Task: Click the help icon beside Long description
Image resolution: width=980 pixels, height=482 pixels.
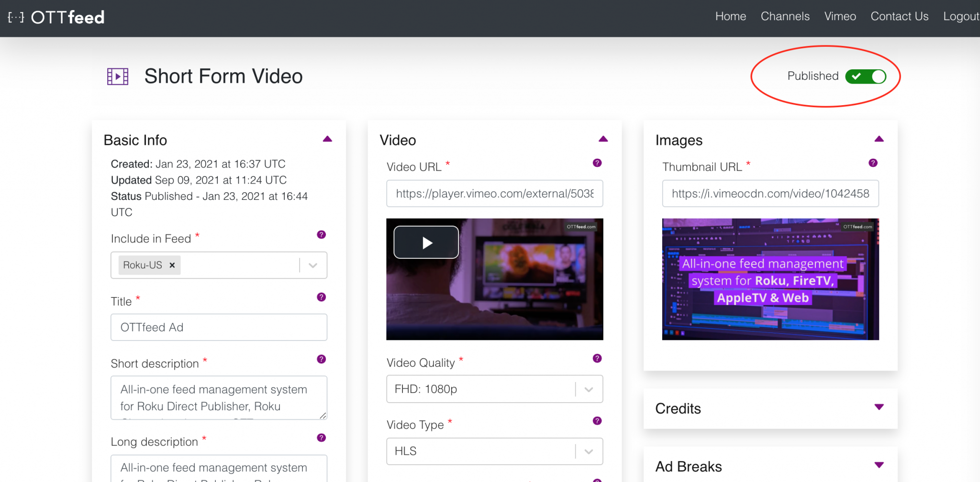Action: click(322, 438)
